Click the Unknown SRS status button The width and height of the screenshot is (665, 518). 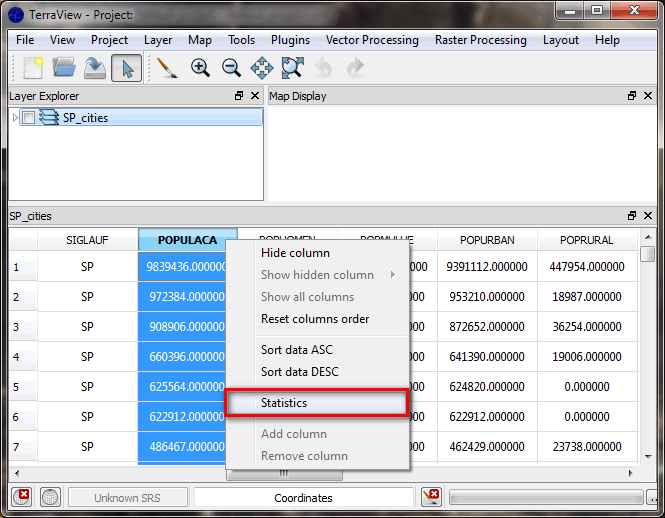127,497
